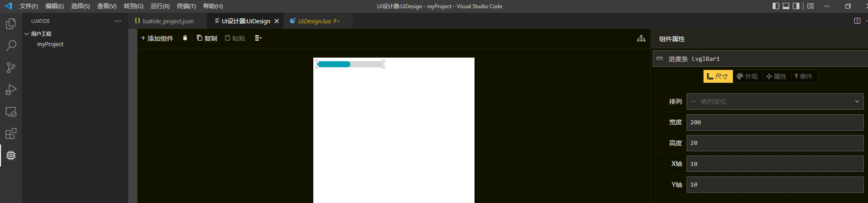Open the Explorer view in activity bar

click(x=11, y=24)
